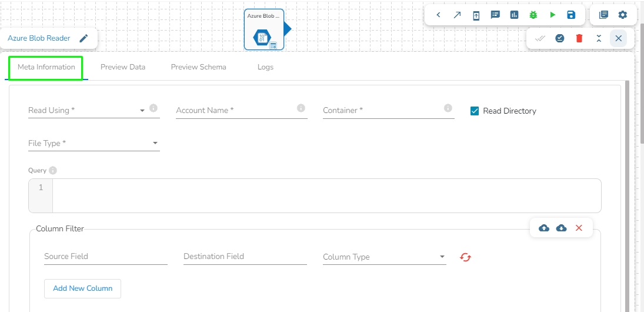This screenshot has height=312, width=644.
Task: Open the settings gear icon
Action: point(623,15)
